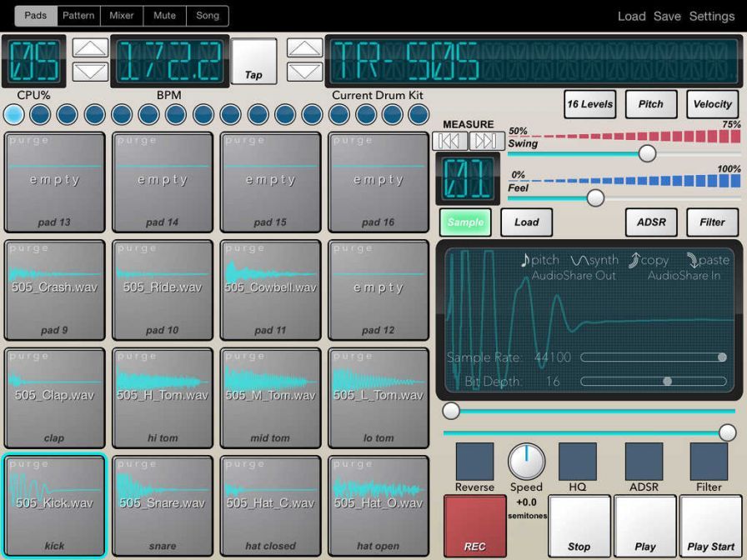Screen dimensions: 747x560
Task: Go back to previous measure
Action: point(450,141)
